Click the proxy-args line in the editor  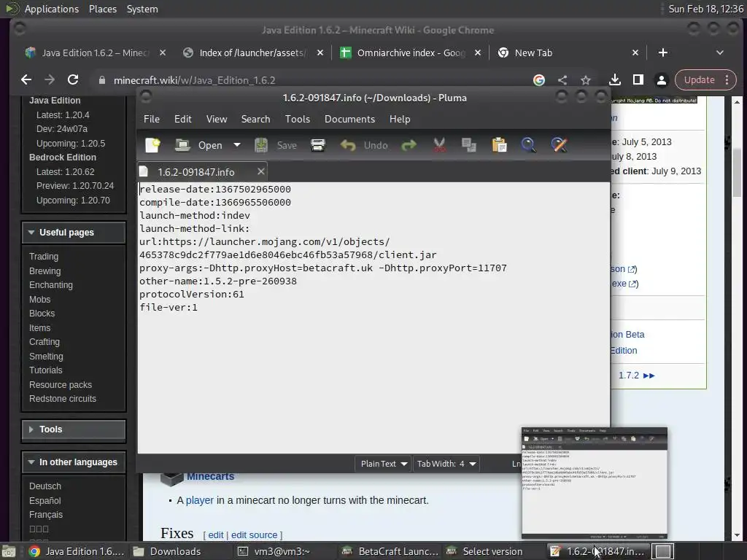pos(323,268)
